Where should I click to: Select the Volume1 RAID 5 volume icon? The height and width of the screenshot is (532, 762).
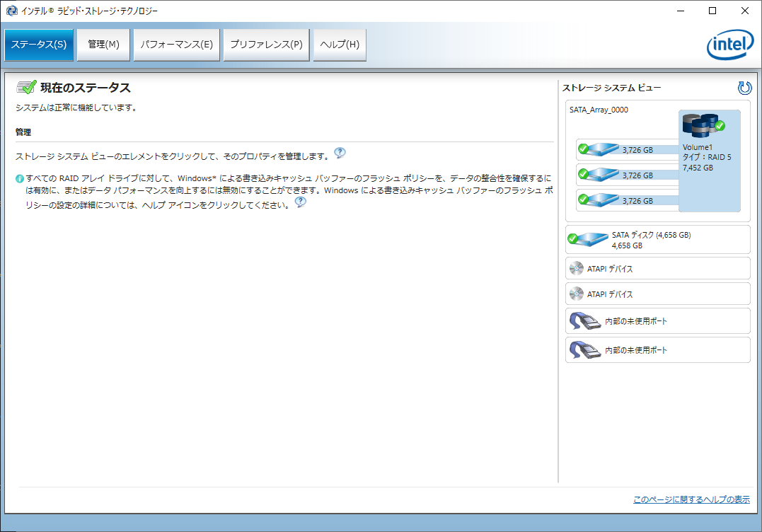(x=703, y=125)
